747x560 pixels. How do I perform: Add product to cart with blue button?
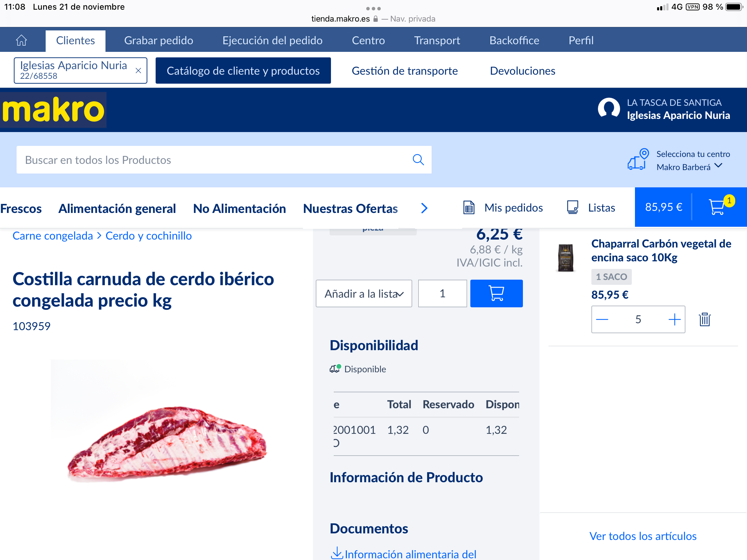[x=496, y=293]
